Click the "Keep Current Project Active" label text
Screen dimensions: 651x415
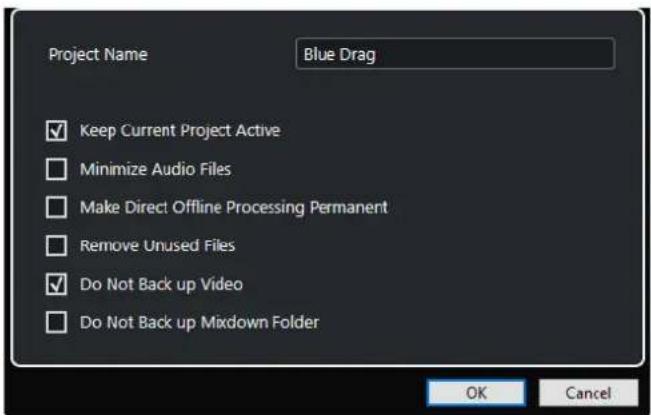point(180,131)
